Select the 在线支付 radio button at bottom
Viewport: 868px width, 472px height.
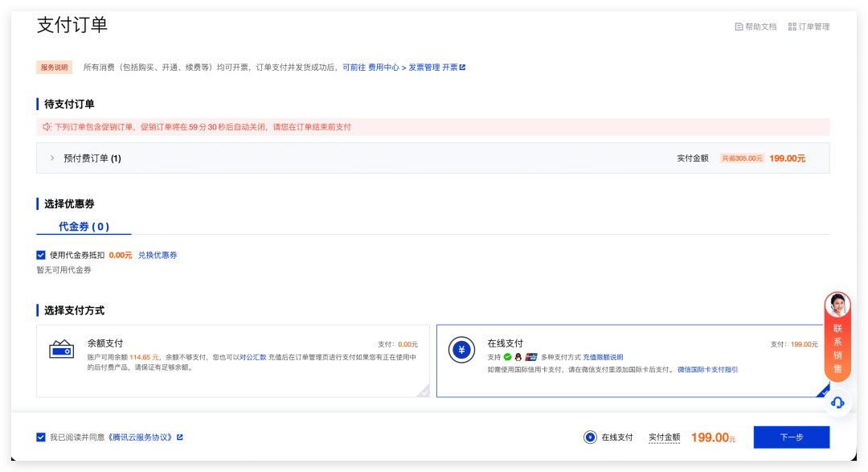tap(590, 436)
